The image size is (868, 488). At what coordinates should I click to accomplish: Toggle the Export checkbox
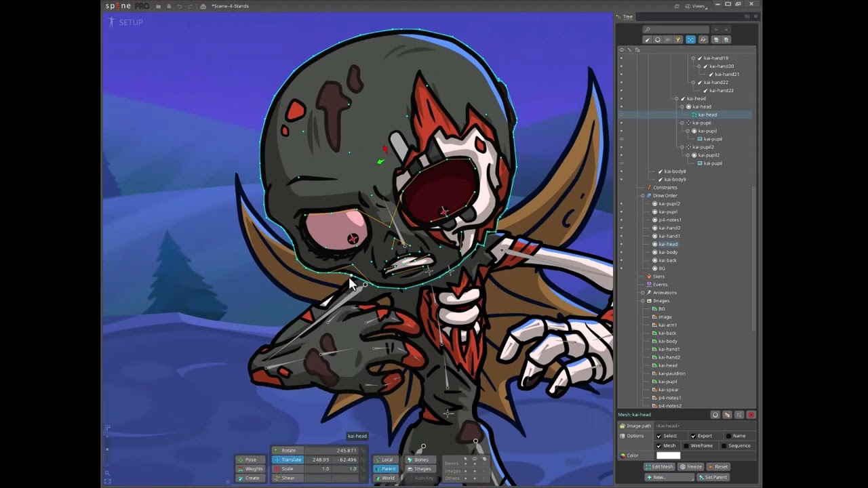tap(693, 436)
